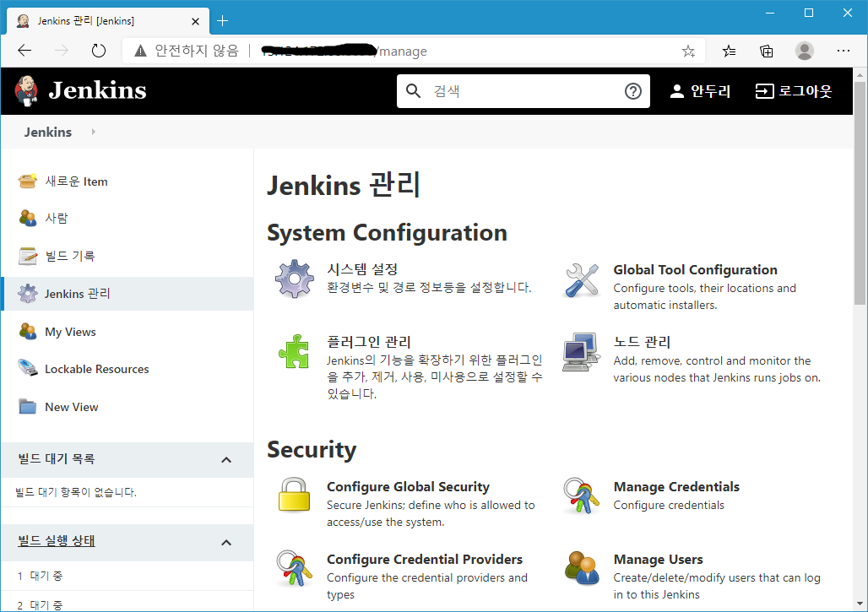The height and width of the screenshot is (612, 868).
Task: Open the Configure Global Security link
Action: [x=408, y=487]
